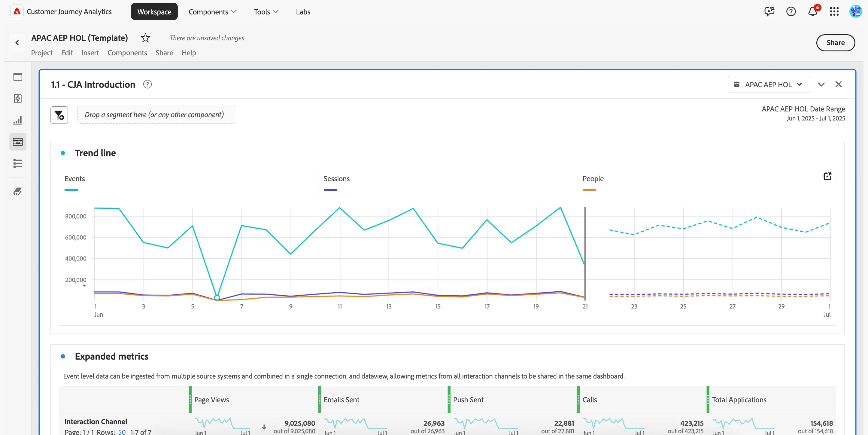
Task: Open Visualizations bar chart icon
Action: coord(18,120)
